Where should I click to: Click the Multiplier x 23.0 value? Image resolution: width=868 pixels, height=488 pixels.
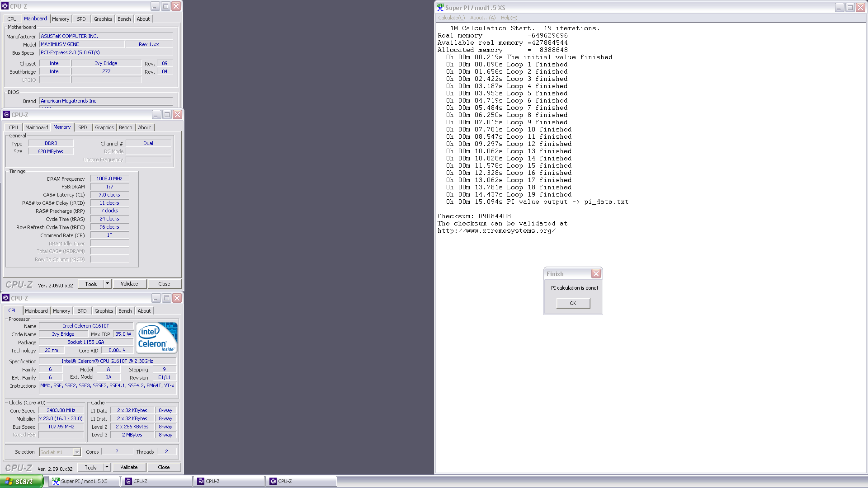pos(61,418)
